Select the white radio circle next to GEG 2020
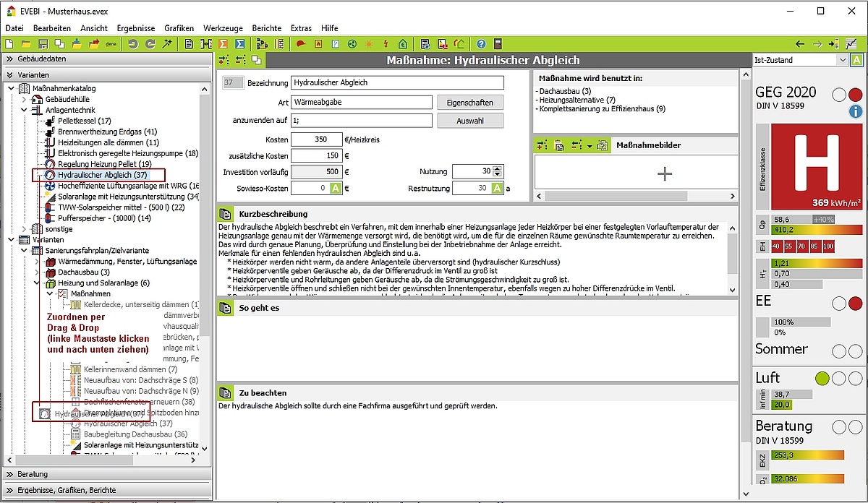Image resolution: width=868 pixels, height=503 pixels. (839, 95)
